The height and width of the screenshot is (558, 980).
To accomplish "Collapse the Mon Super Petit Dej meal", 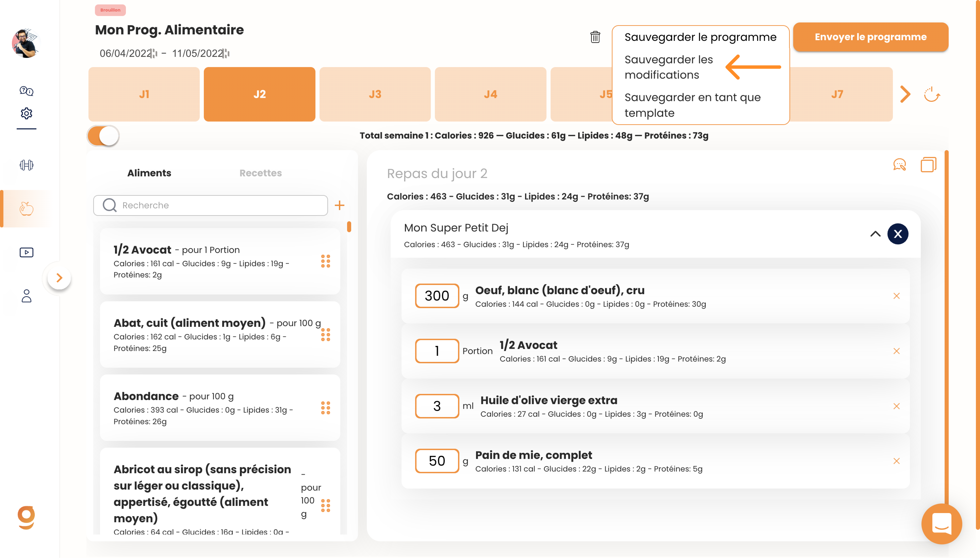I will (876, 234).
